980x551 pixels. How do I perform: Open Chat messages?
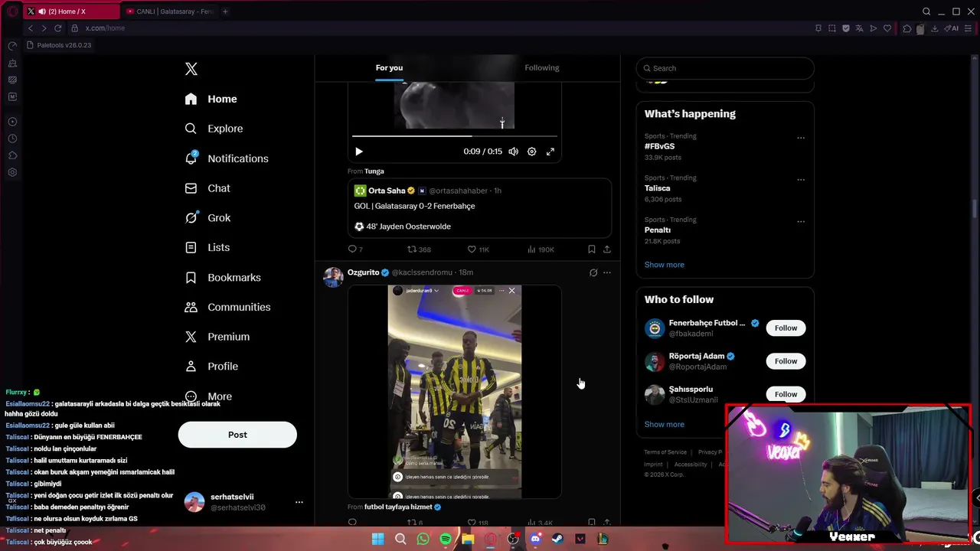click(x=207, y=188)
